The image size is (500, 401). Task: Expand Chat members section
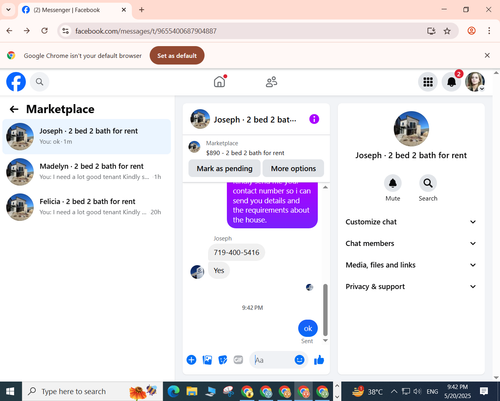pyautogui.click(x=411, y=243)
